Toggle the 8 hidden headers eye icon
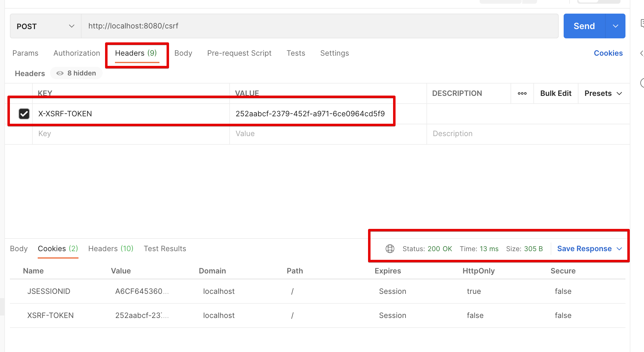Viewport: 644px width, 352px height. point(60,73)
